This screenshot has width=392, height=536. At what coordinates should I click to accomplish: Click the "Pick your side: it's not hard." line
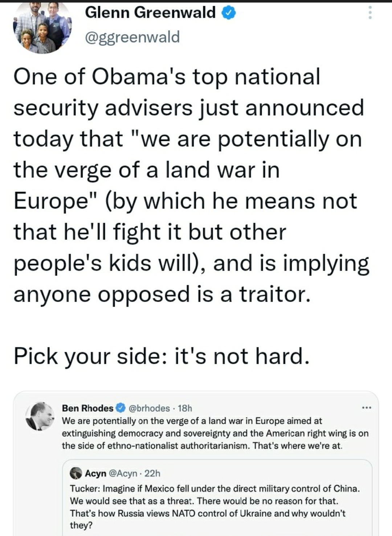coord(162,356)
